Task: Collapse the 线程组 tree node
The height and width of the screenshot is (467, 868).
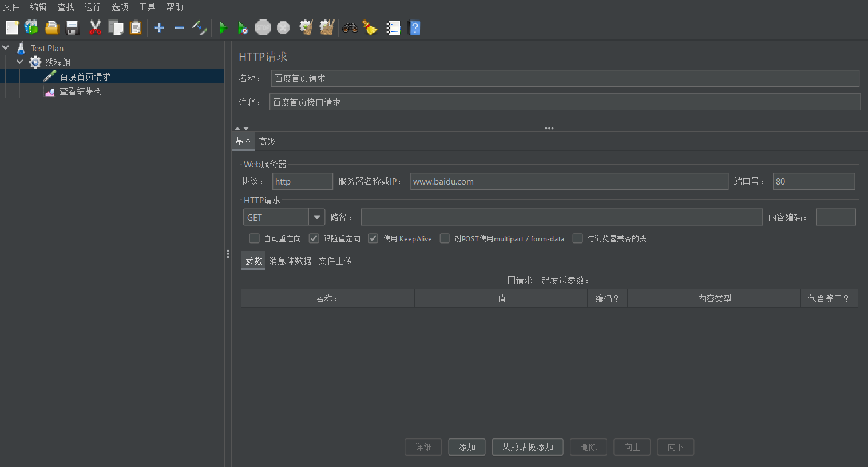Action: pos(19,62)
